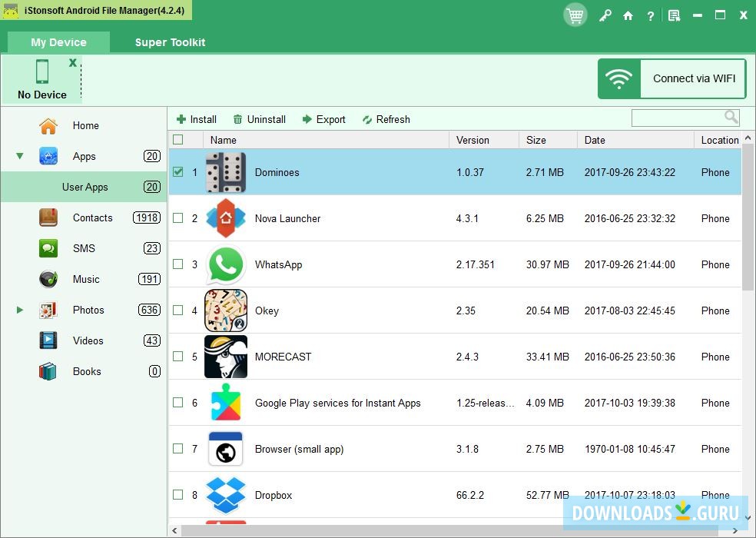Select the Google Play services for Instant Apps name
This screenshot has height=538, width=756.
pyautogui.click(x=337, y=403)
